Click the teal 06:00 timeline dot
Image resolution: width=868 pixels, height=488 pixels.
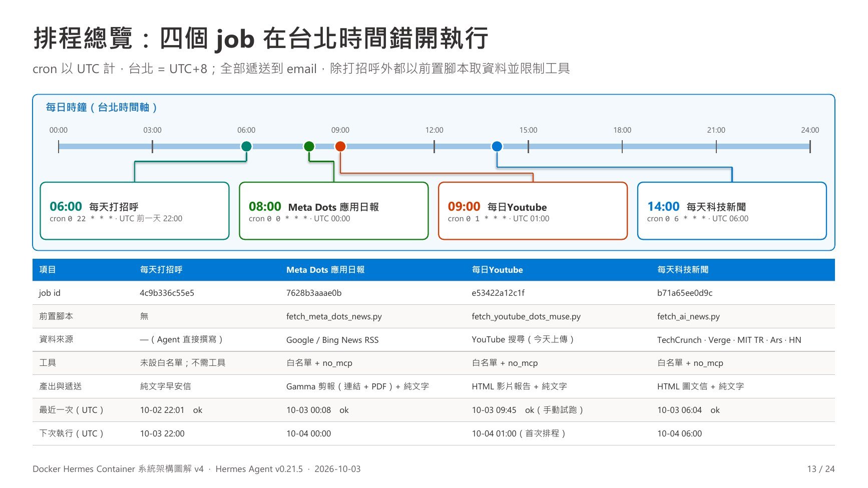pyautogui.click(x=246, y=146)
